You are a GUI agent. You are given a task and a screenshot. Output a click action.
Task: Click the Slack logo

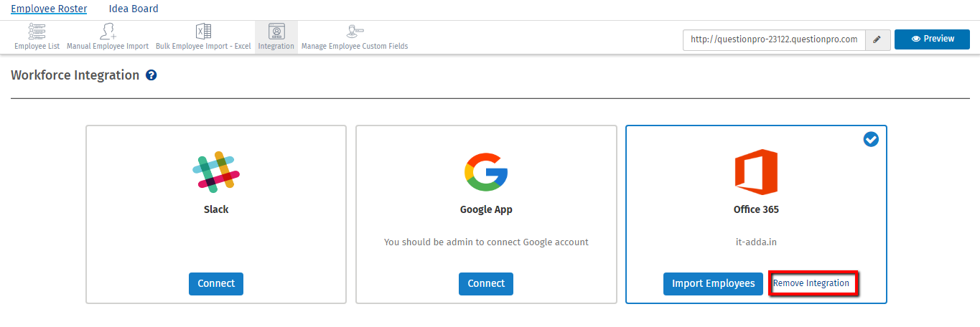coord(216,172)
